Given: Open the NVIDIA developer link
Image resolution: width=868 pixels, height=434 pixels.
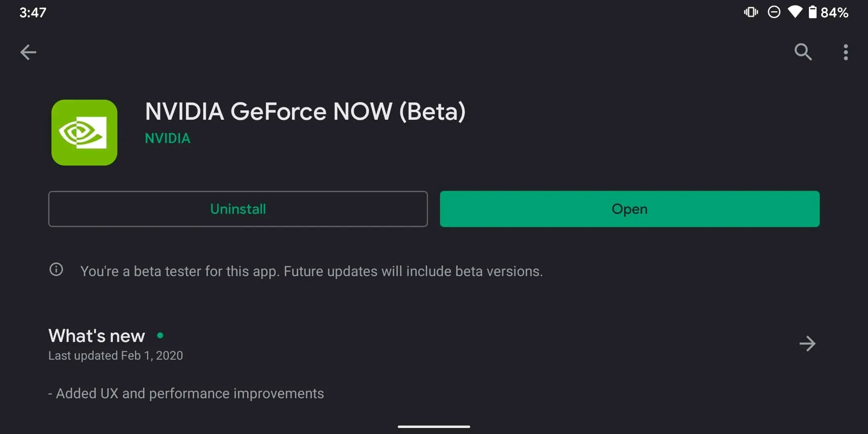Looking at the screenshot, I should (x=168, y=138).
